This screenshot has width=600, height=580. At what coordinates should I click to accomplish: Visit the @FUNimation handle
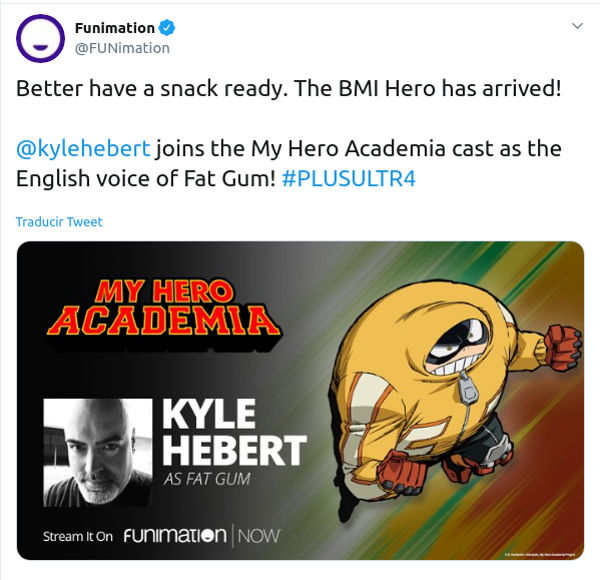(122, 48)
